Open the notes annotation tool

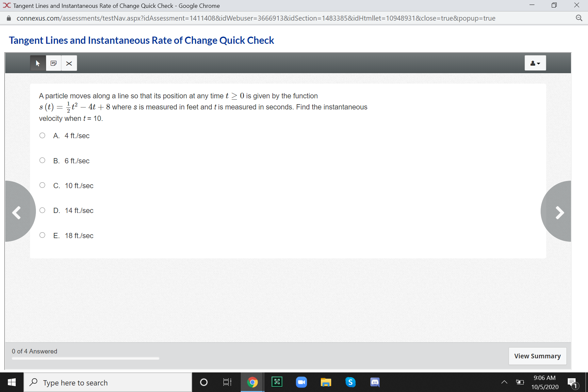[x=53, y=63]
